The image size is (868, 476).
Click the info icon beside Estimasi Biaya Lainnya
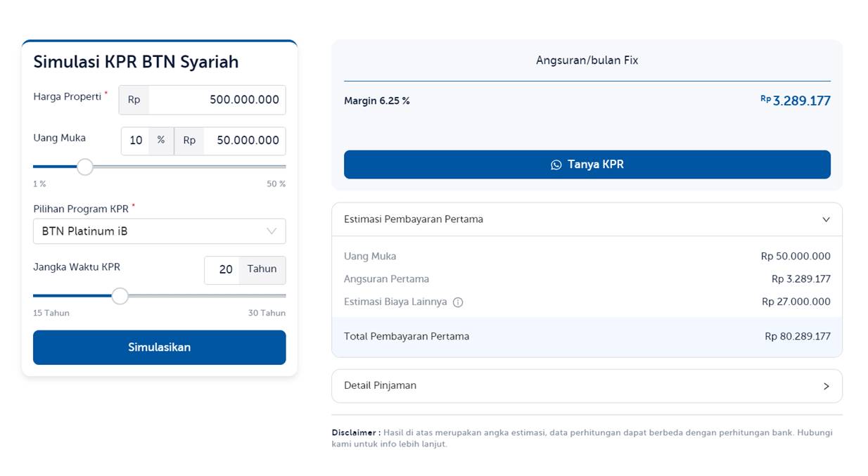pos(458,302)
